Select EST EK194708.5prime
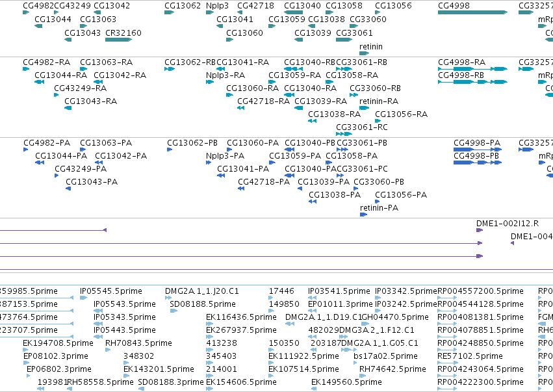The image size is (553, 392). (58, 343)
